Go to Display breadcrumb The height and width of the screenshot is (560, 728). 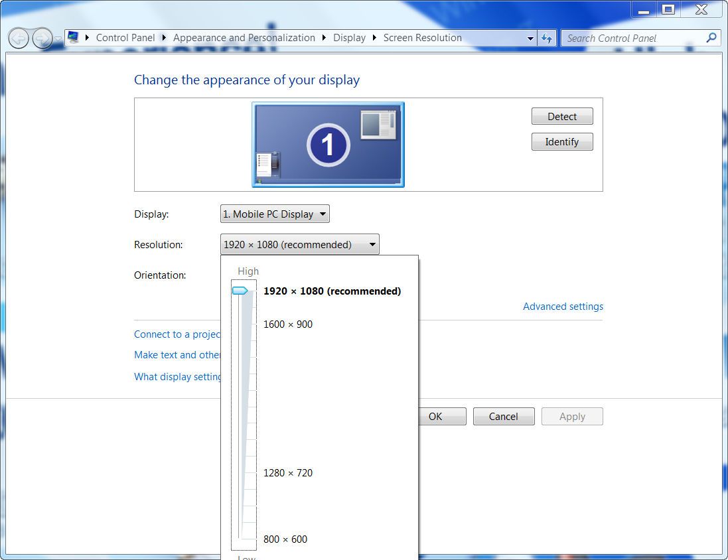click(349, 38)
